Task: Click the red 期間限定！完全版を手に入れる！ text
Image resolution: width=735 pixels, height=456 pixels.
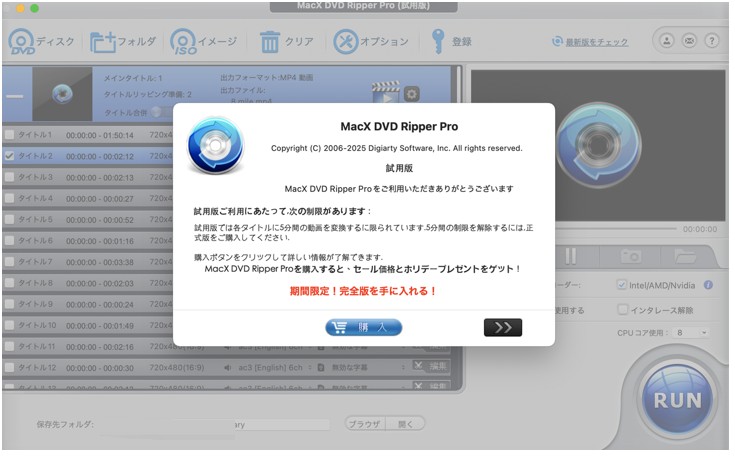Action: click(363, 291)
